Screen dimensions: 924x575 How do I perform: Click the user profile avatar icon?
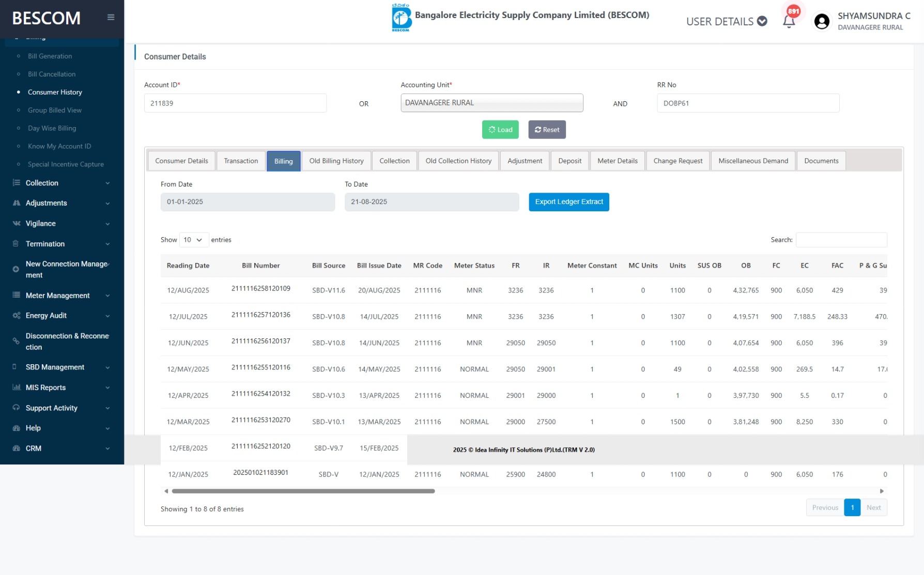(x=822, y=21)
